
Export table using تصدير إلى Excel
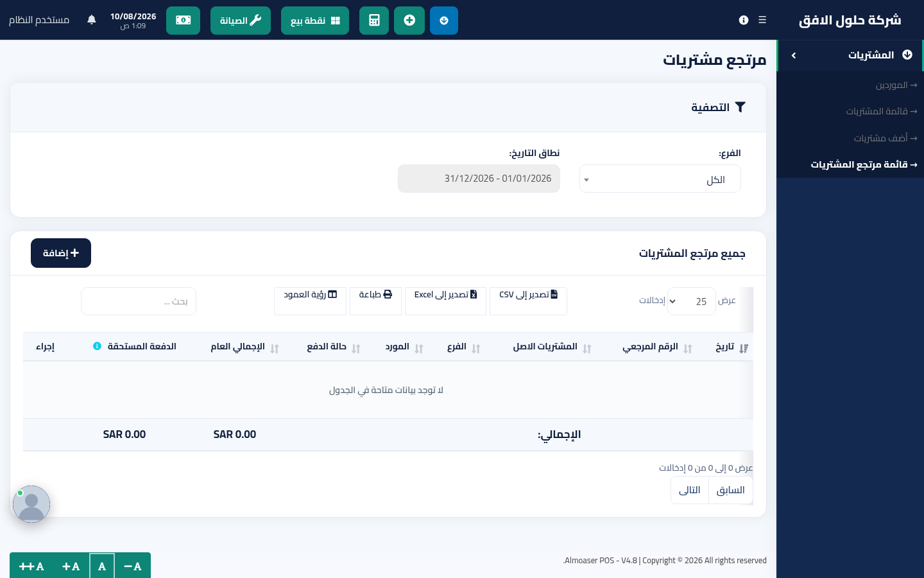point(445,301)
